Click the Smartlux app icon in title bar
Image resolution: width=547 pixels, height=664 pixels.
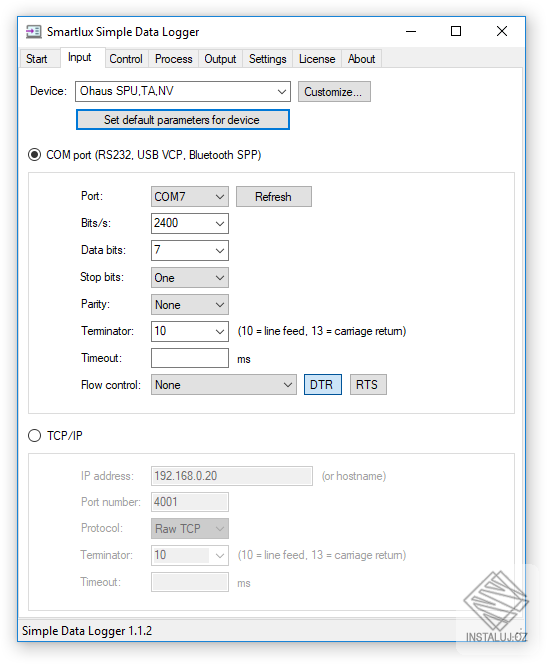33,32
